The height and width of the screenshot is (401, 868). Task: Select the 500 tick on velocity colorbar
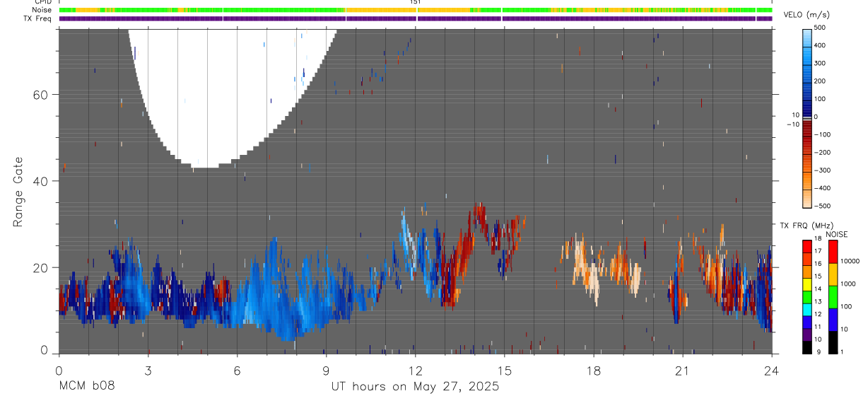tap(821, 28)
